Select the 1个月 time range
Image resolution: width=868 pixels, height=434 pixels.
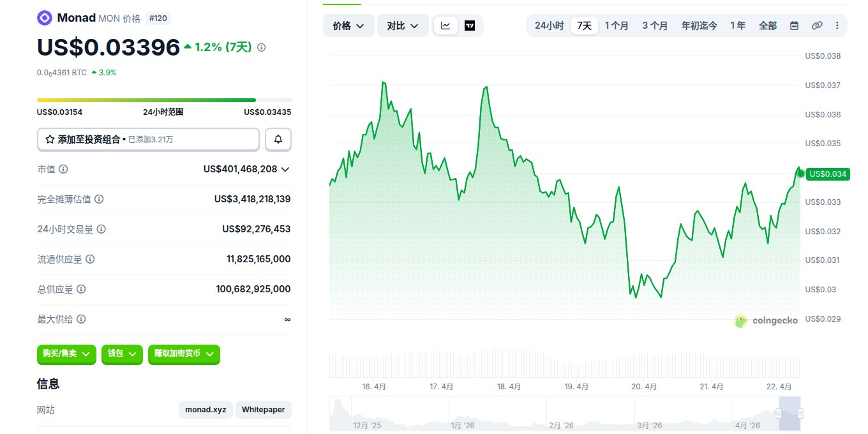coord(617,26)
